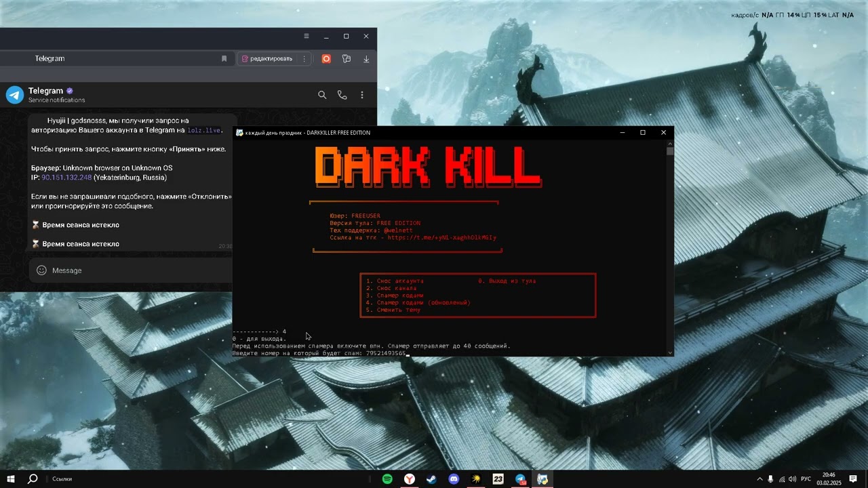Bookmark the Telegram page
Screen dimensions: 868x488
tap(224, 59)
